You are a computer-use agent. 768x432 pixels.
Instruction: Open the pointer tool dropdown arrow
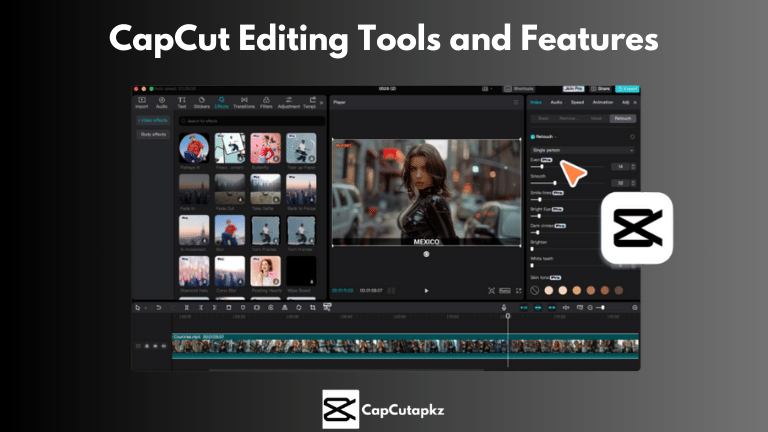pos(145,308)
